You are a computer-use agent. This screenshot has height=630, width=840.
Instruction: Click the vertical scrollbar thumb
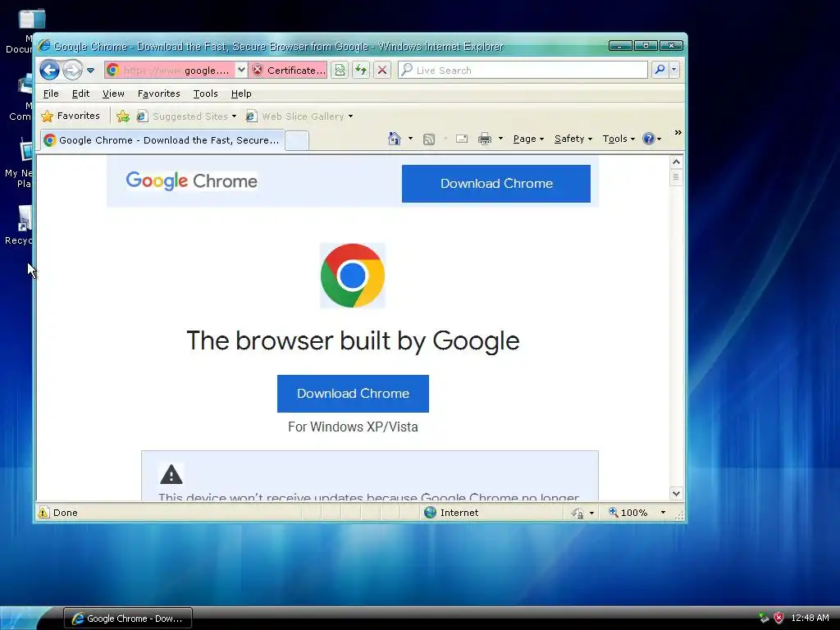point(676,177)
